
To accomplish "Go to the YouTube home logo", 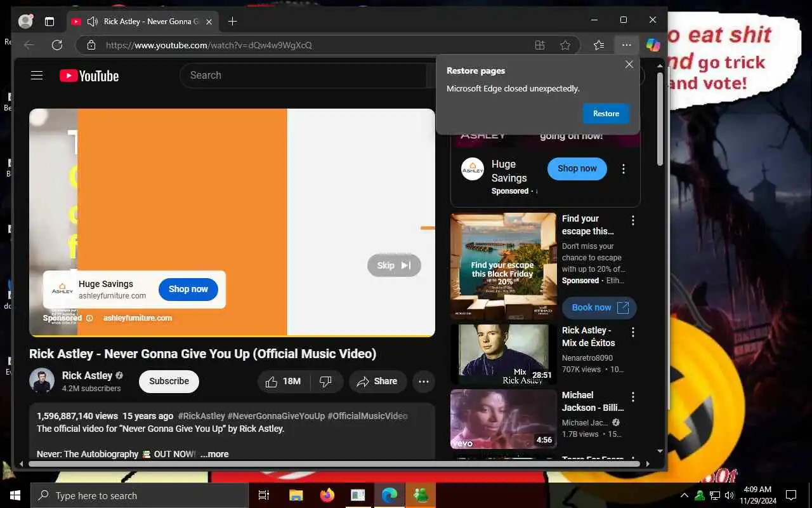I will click(89, 76).
